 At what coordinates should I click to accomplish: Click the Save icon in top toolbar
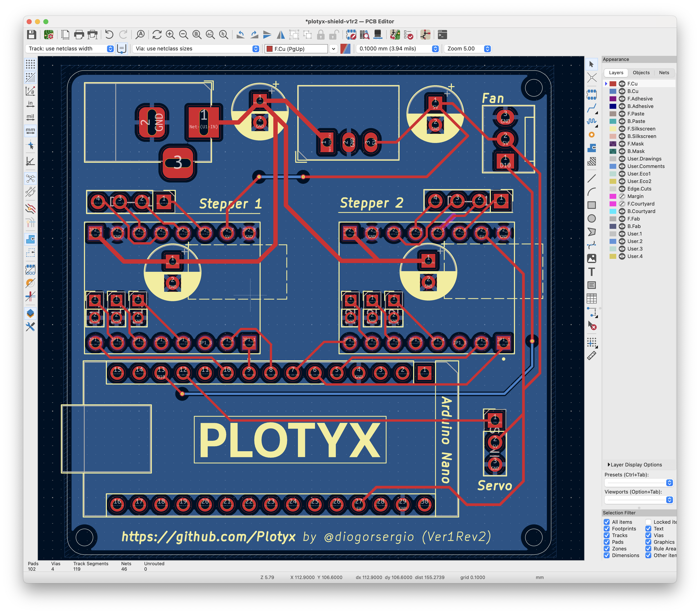coord(31,35)
